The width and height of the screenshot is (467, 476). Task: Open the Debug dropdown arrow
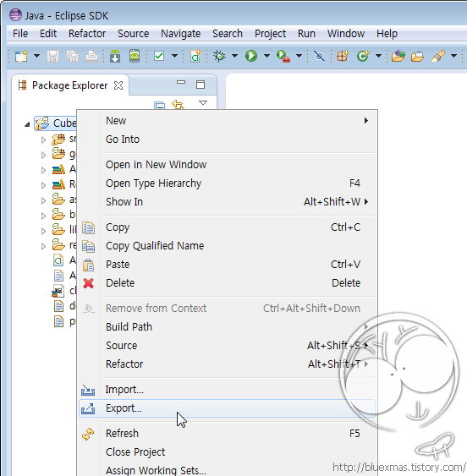(x=234, y=56)
